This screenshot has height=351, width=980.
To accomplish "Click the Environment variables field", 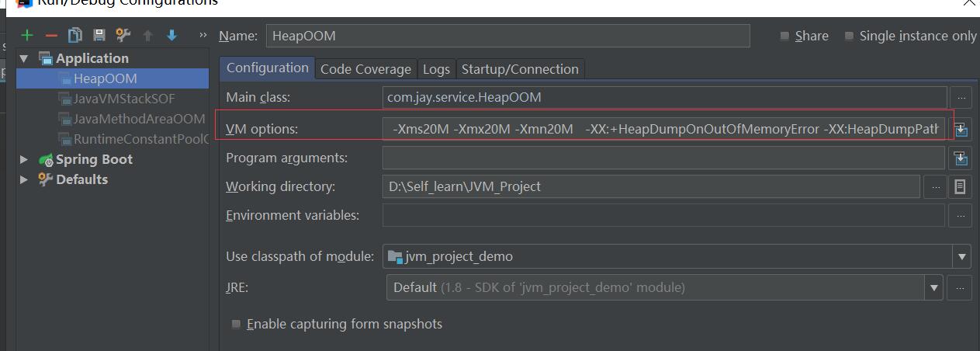I will 663,215.
